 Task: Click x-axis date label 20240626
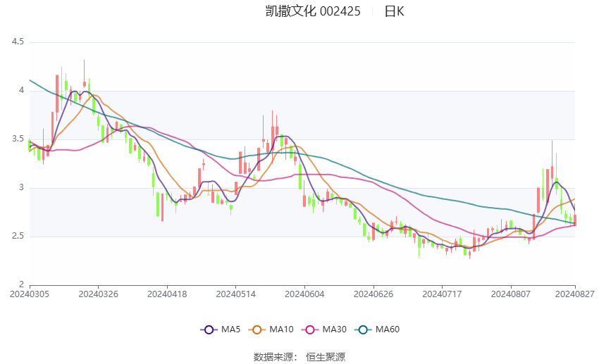[373, 294]
